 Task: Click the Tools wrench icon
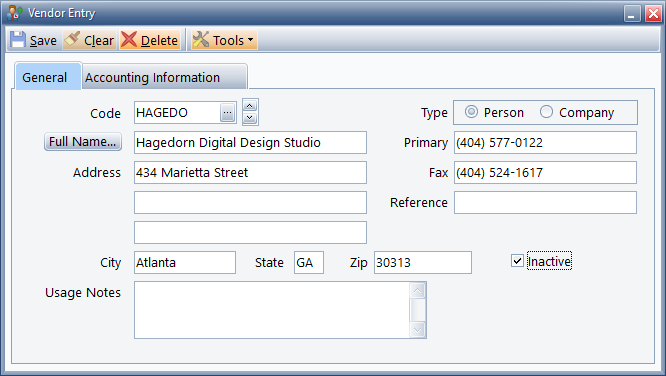[x=200, y=40]
